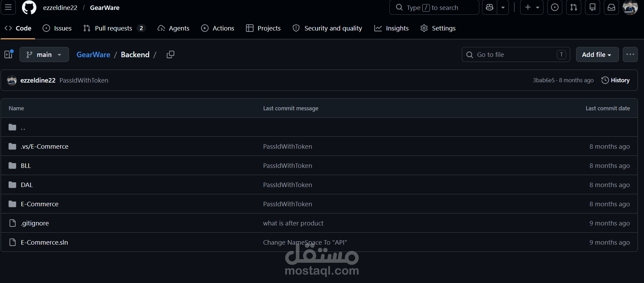
Task: Open user profile avatar menu
Action: click(630, 7)
